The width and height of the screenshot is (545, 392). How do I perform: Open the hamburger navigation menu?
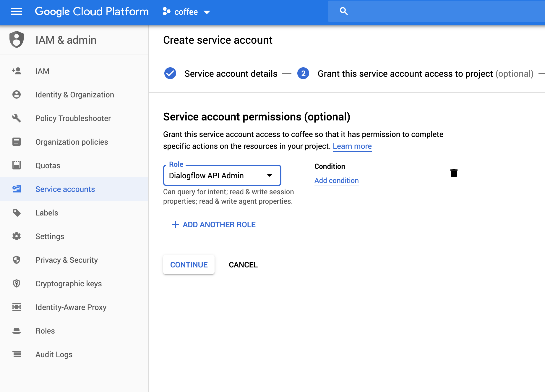17,12
